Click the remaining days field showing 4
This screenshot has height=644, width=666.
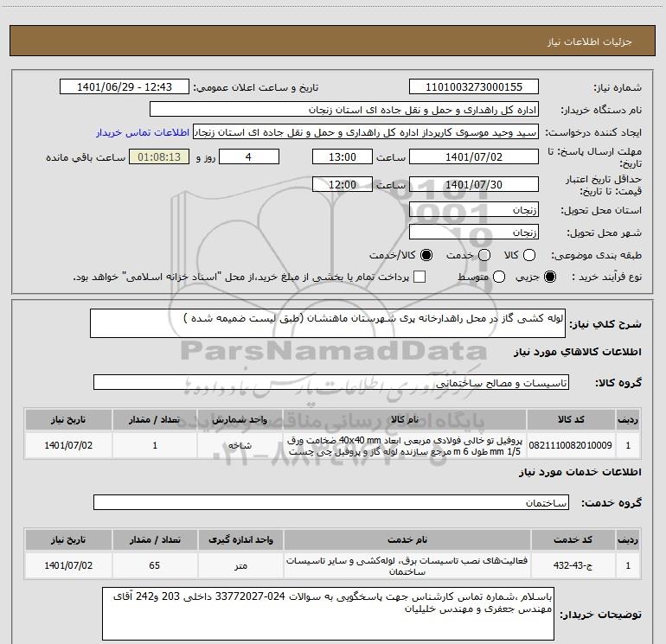click(x=249, y=156)
